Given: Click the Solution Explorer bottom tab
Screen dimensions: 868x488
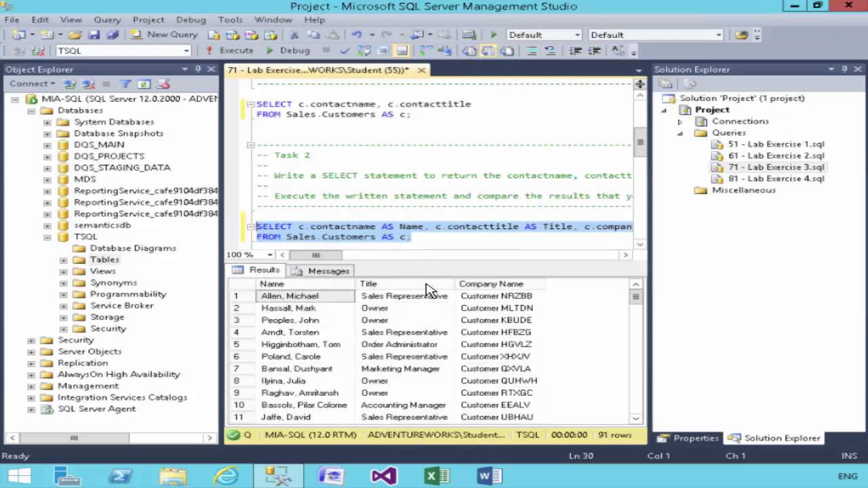Looking at the screenshot, I should [774, 438].
